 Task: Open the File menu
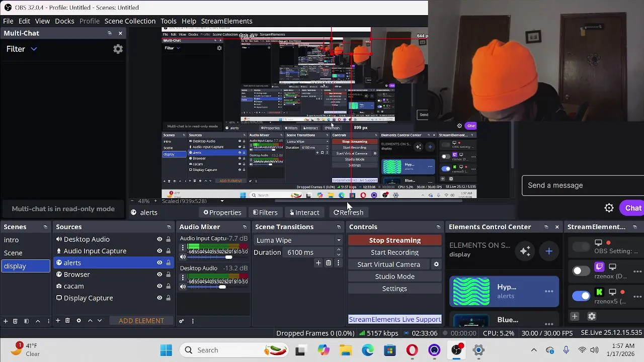pyautogui.click(x=8, y=21)
